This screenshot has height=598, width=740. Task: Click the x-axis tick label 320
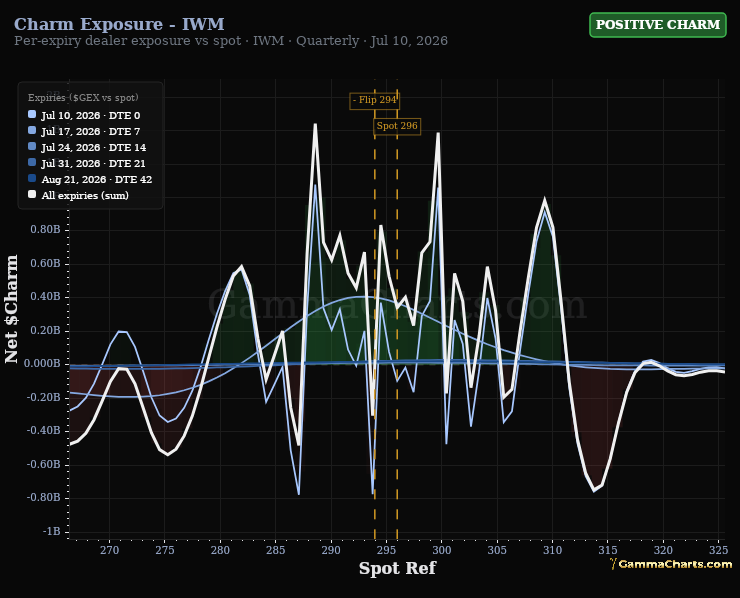663,550
